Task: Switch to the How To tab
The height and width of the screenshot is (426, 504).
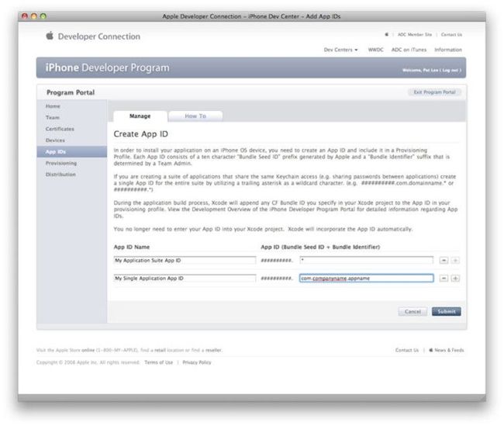Action: [x=195, y=116]
